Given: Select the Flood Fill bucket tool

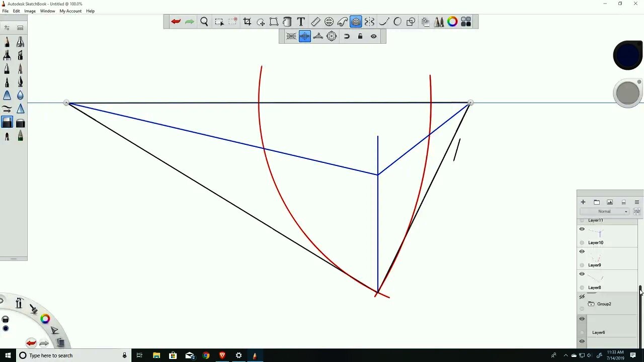Looking at the screenshot, I should pyautogui.click(x=287, y=22).
